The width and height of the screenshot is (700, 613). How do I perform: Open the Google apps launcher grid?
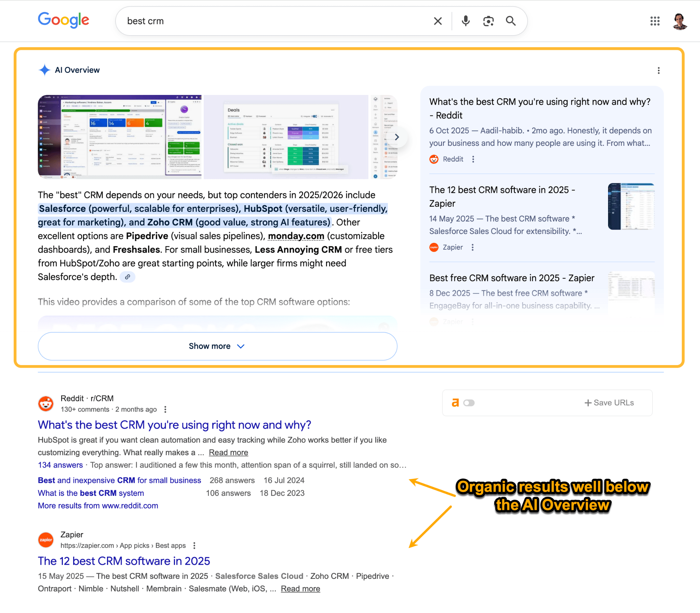coord(655,21)
